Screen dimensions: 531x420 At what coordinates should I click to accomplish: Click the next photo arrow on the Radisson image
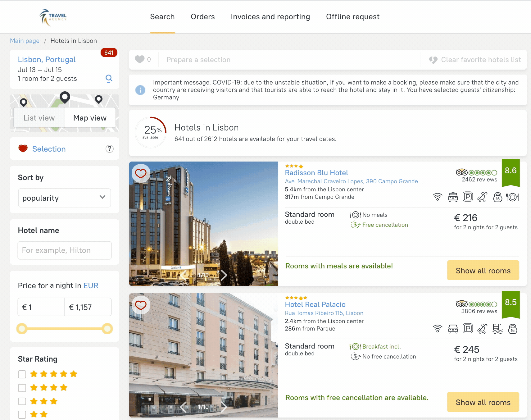click(x=224, y=275)
